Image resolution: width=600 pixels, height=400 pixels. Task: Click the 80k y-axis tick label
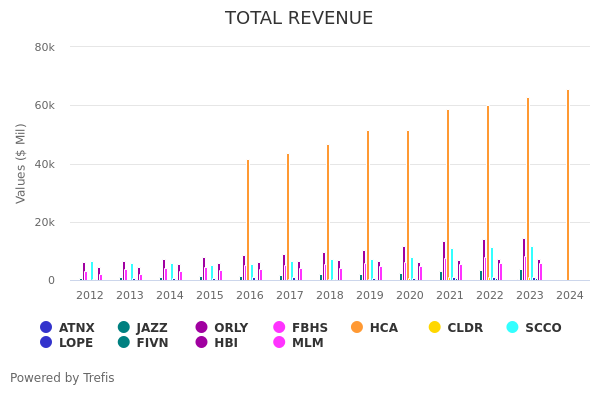tap(44, 47)
